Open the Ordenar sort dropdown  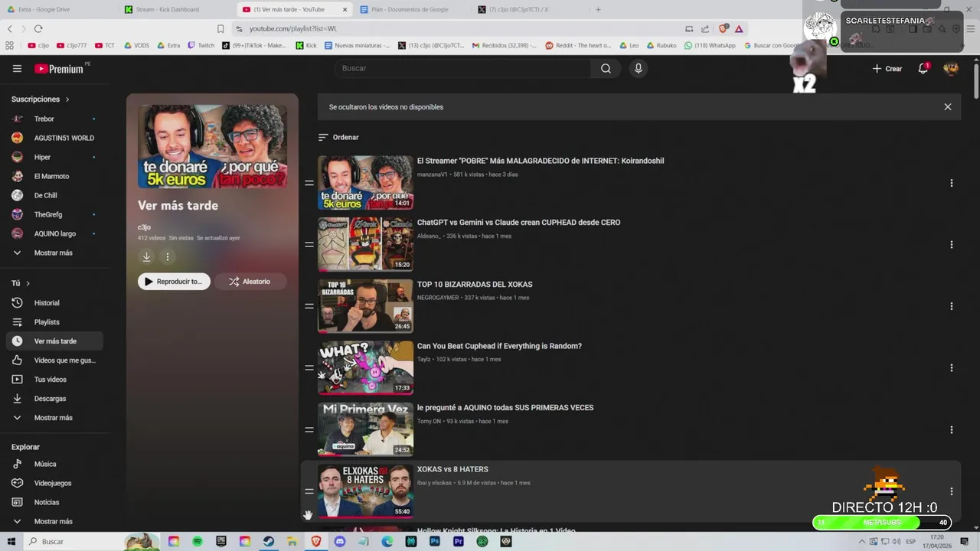[338, 137]
